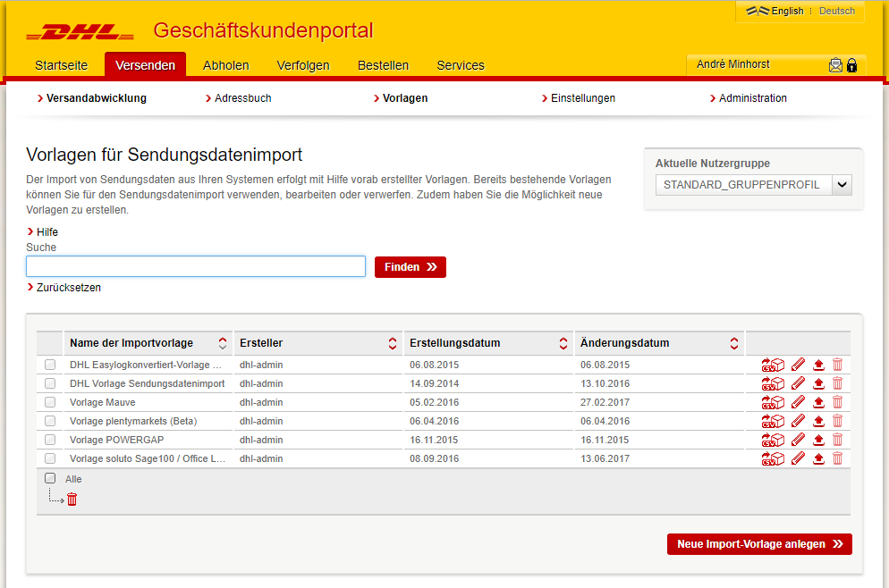Sort by Name der Importvorlage column
Viewport: 889px width, 588px height.
(222, 343)
